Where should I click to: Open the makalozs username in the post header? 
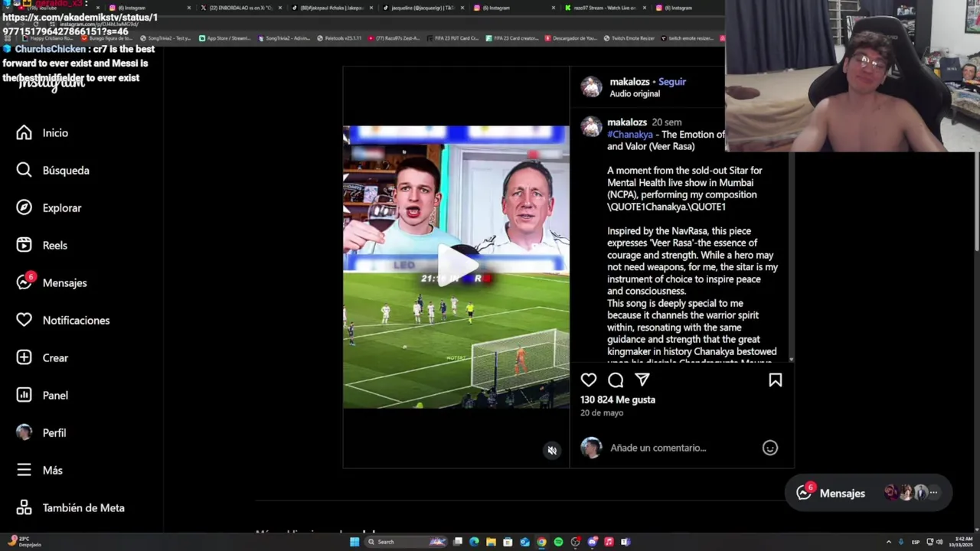tap(629, 82)
